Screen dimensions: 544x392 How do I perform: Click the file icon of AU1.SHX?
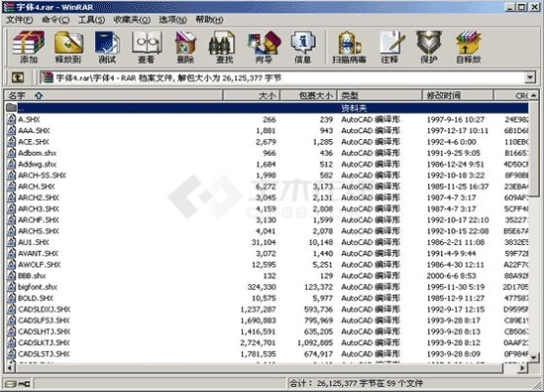[x=11, y=242]
